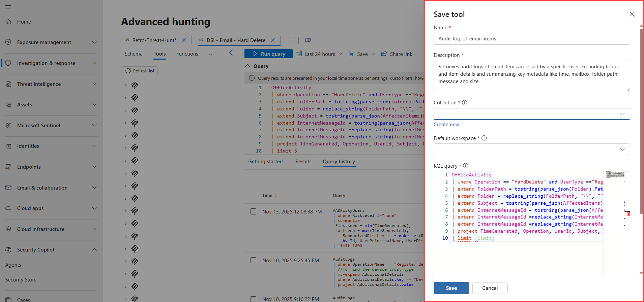Screen dimensions: 644x302
Task: Click the Collection info icon
Action: click(x=464, y=103)
